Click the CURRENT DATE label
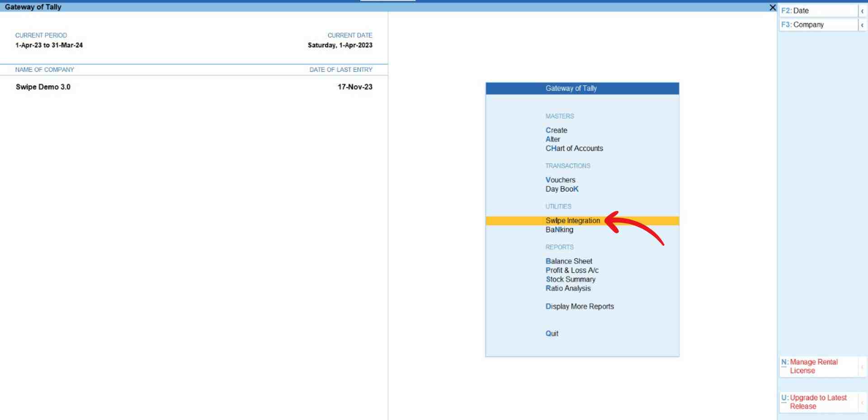Viewport: 868px width, 420px height. (x=350, y=35)
